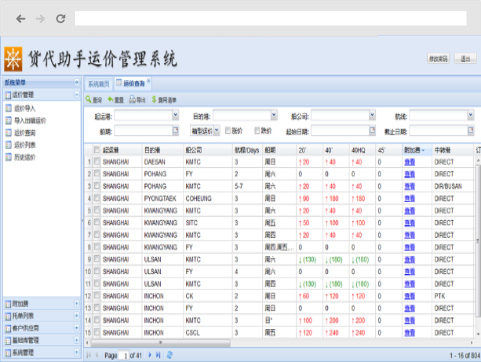Click the horizontal scrollbar under the table
Screen dimensions: 481x362
click(x=160, y=342)
